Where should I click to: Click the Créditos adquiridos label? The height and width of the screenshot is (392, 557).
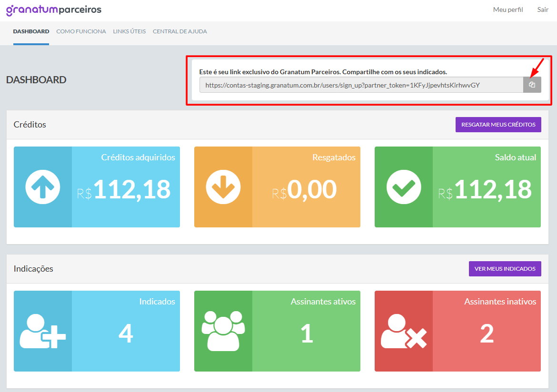tap(138, 157)
